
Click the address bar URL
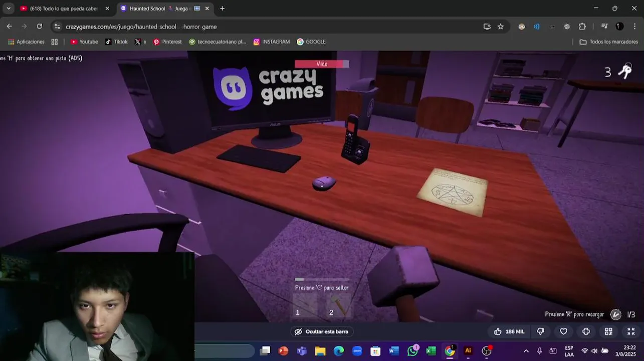tap(141, 27)
